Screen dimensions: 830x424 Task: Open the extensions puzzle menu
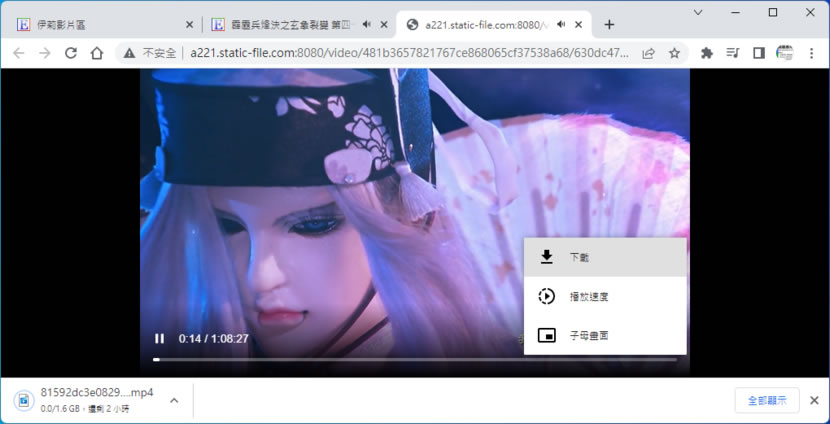point(707,53)
